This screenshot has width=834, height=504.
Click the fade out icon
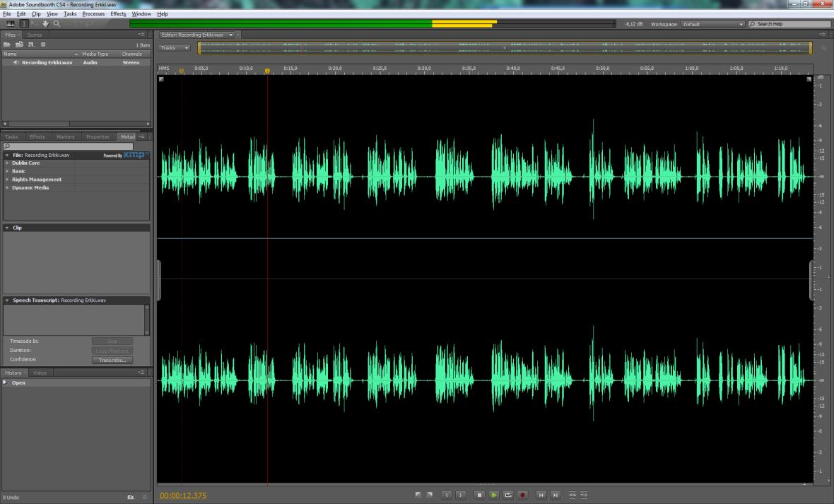click(x=429, y=495)
